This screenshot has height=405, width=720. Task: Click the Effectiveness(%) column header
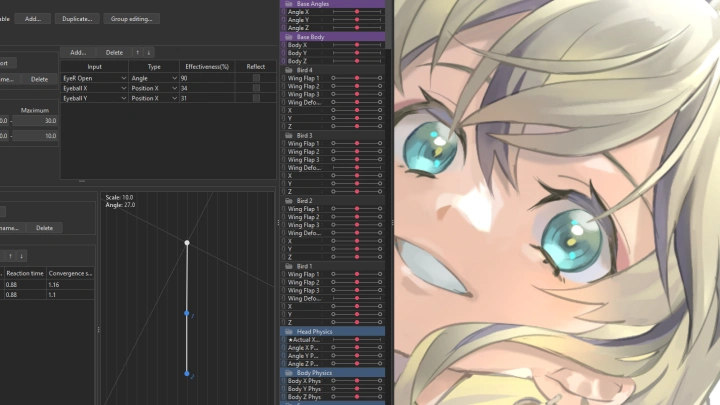[206, 66]
